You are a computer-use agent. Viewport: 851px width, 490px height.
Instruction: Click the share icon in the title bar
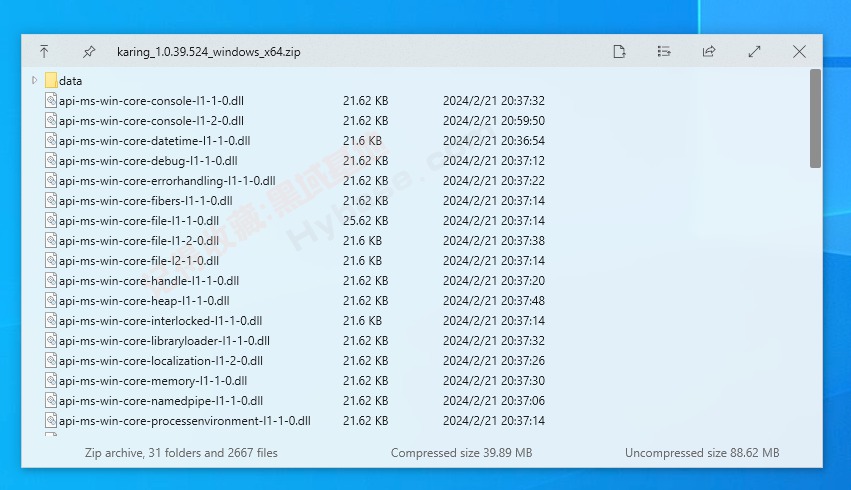(709, 52)
